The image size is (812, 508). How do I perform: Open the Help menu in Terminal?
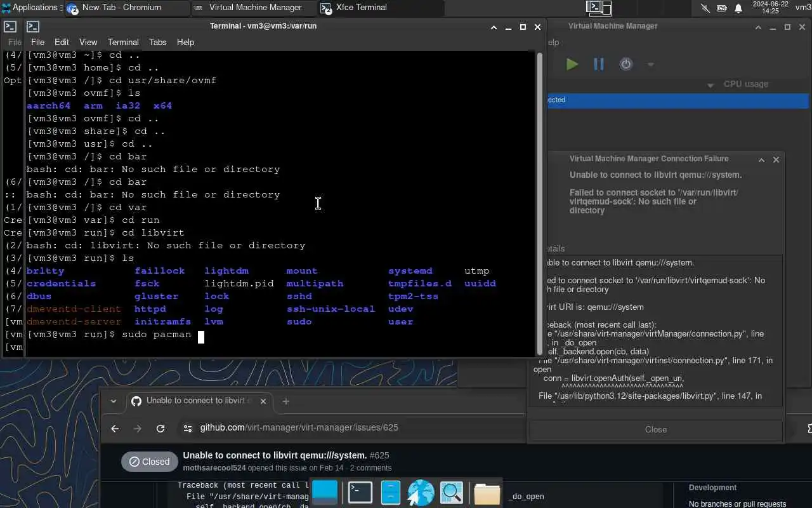pyautogui.click(x=185, y=42)
